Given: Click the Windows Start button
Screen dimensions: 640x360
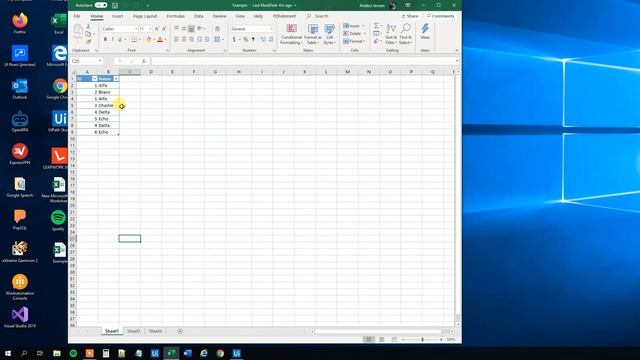Looking at the screenshot, I should click(8, 353).
